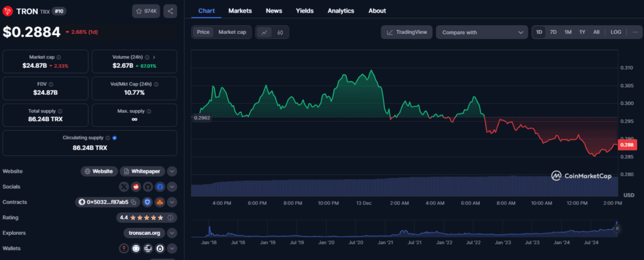
Task: Set chart range to 1M
Action: click(568, 32)
